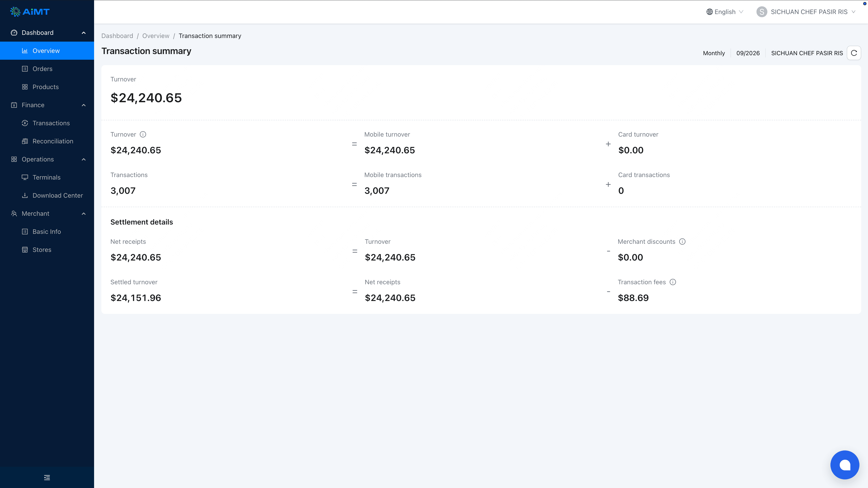Viewport: 868px width, 488px height.
Task: Click the Download Center download icon
Action: (x=25, y=195)
